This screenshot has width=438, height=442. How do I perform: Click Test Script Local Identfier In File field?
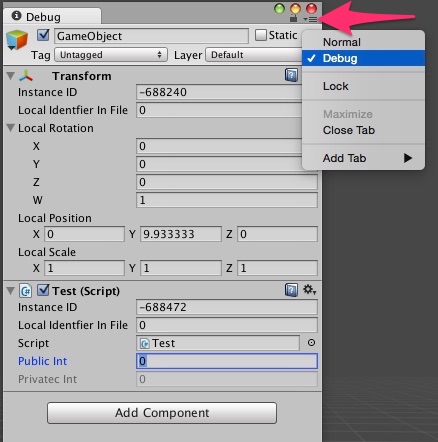point(227,325)
